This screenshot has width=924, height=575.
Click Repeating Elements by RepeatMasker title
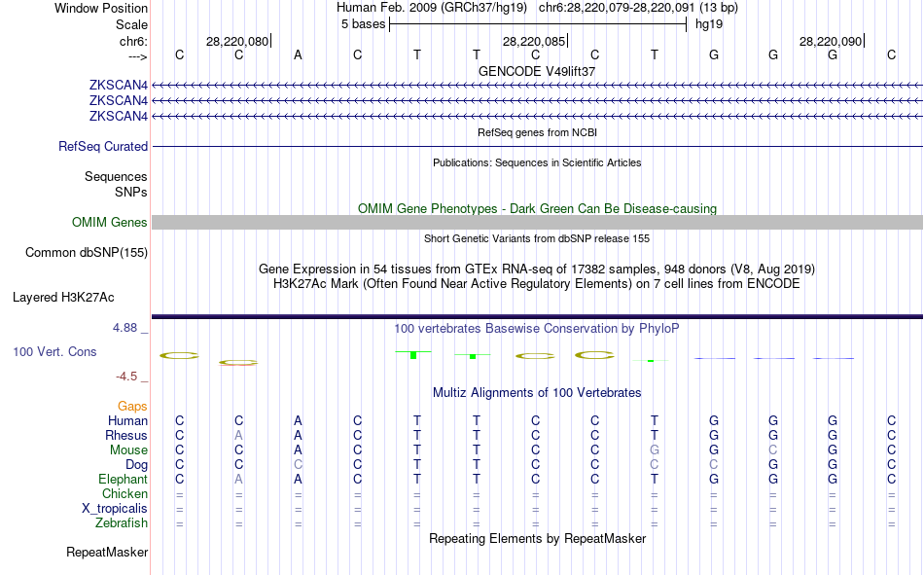pos(537,538)
